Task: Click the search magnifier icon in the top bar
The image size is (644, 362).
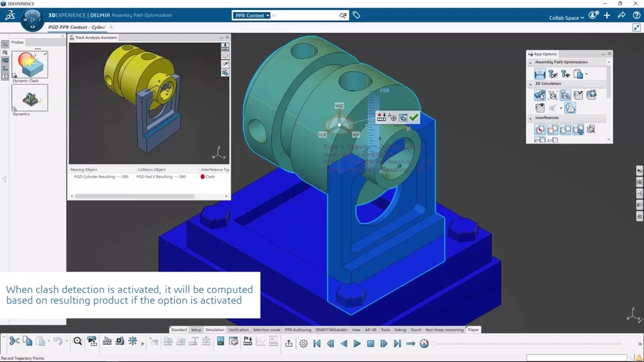Action: tap(343, 15)
